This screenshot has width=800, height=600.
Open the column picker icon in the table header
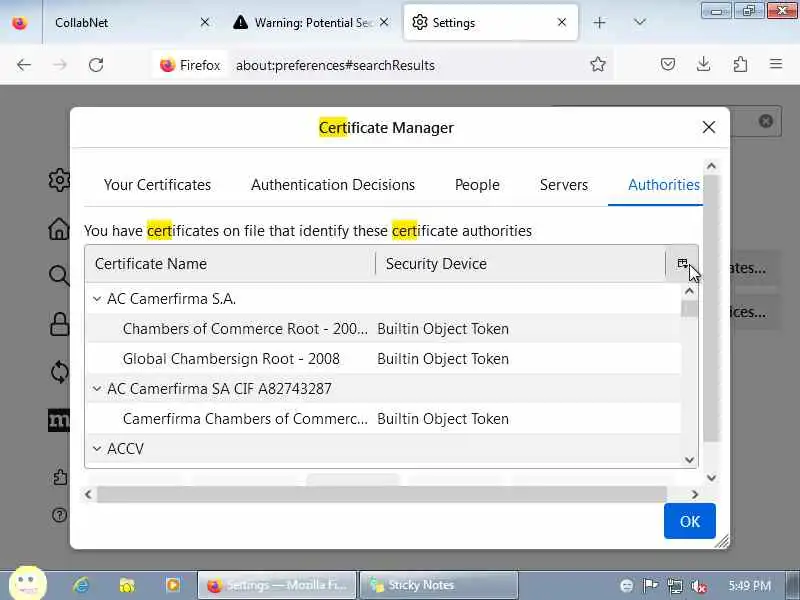click(x=682, y=263)
